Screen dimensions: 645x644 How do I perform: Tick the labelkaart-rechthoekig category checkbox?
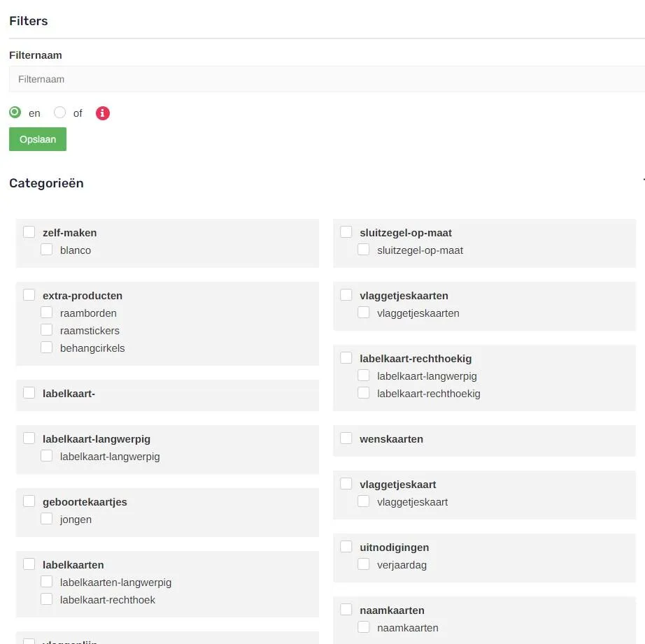[346, 357]
